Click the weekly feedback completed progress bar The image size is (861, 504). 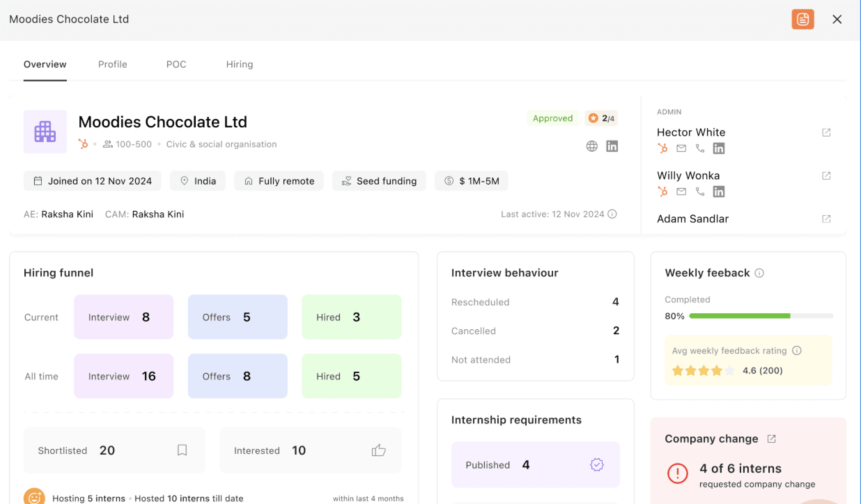pos(761,316)
